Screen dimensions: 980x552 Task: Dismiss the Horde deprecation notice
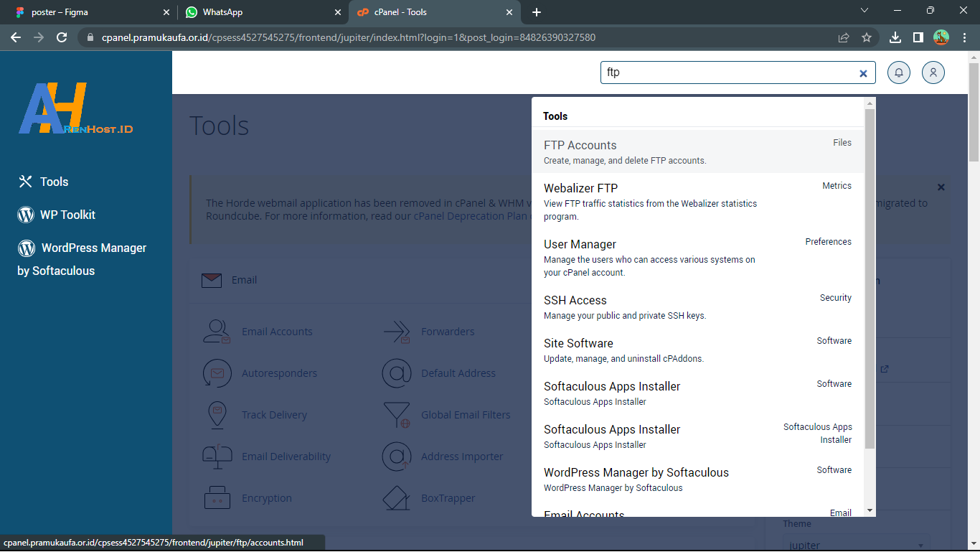[941, 187]
